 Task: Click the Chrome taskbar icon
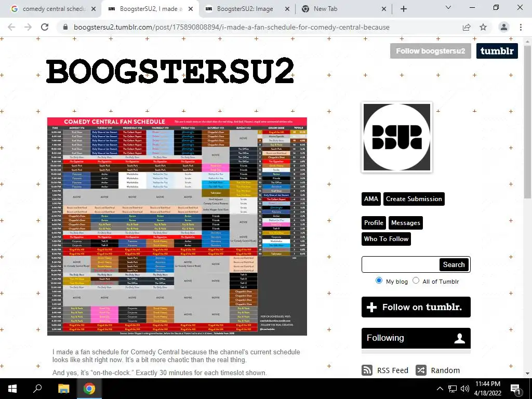[x=89, y=389]
